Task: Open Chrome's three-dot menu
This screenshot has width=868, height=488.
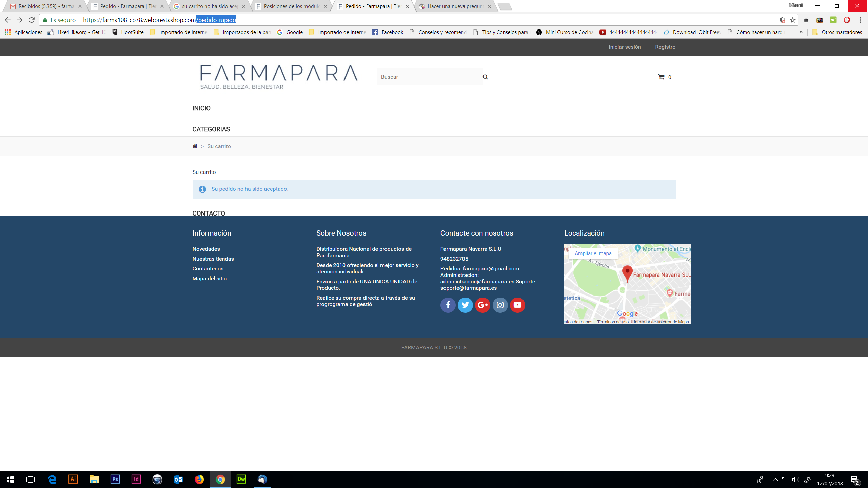Action: [x=860, y=20]
